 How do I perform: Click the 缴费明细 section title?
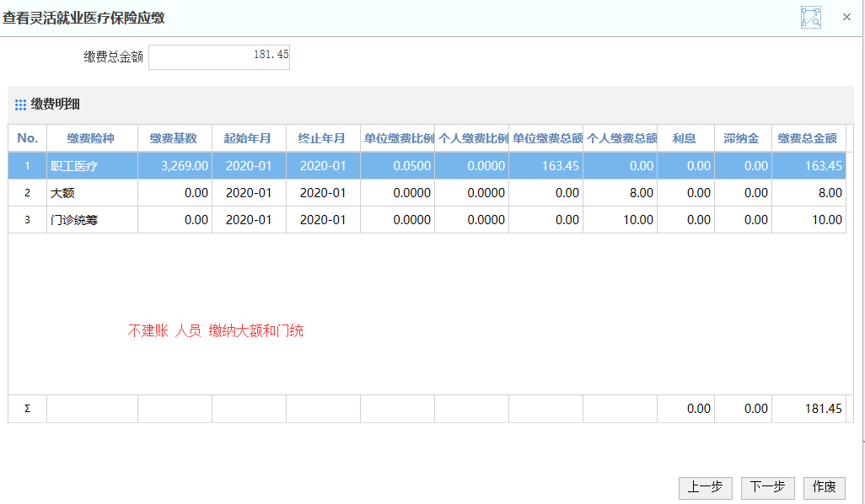(55, 105)
